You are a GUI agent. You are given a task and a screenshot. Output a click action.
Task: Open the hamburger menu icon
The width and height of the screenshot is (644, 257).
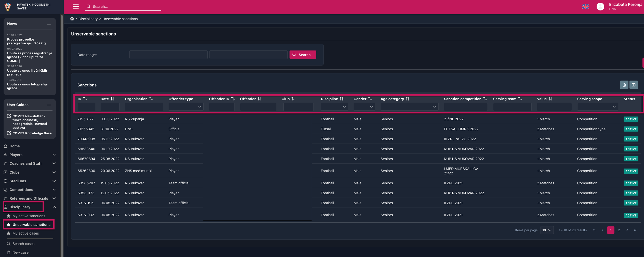pyautogui.click(x=75, y=7)
